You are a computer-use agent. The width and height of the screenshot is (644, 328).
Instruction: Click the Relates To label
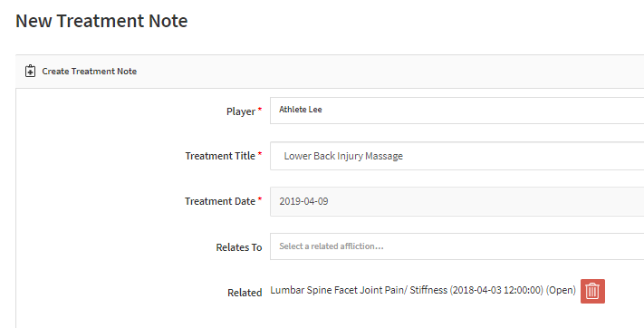coord(239,247)
